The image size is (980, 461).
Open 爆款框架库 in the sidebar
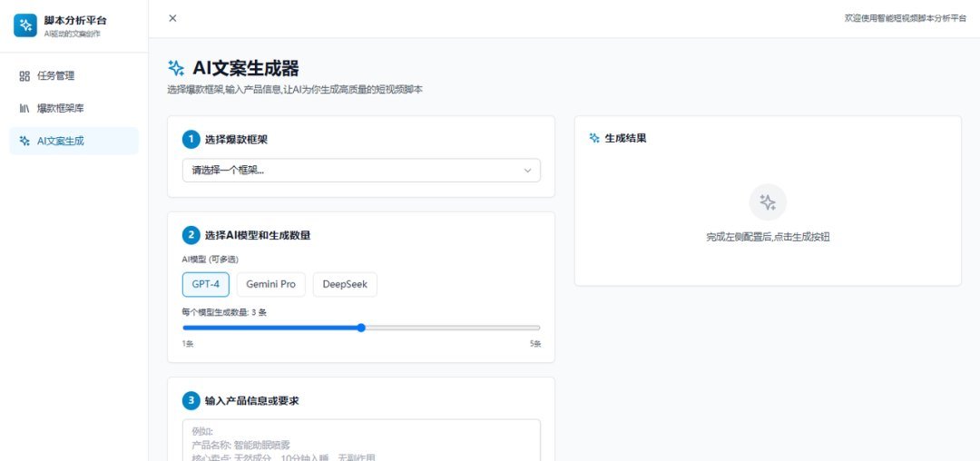pos(73,109)
